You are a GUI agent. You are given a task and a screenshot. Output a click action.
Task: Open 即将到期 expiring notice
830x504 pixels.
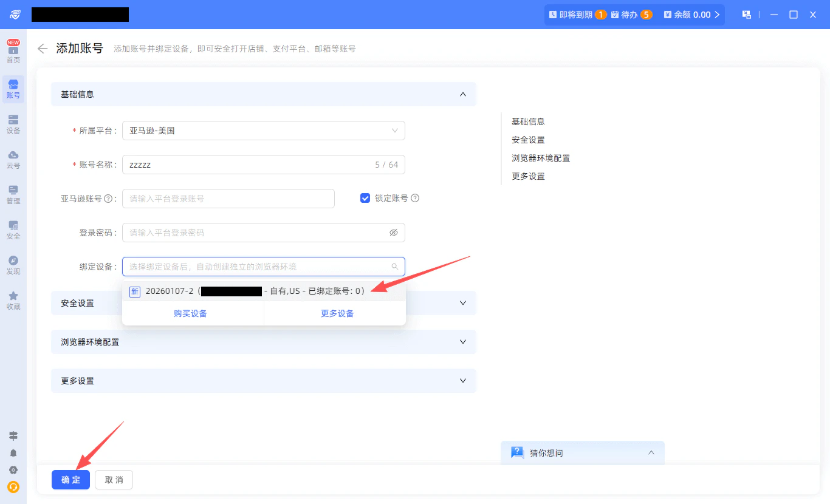[577, 15]
